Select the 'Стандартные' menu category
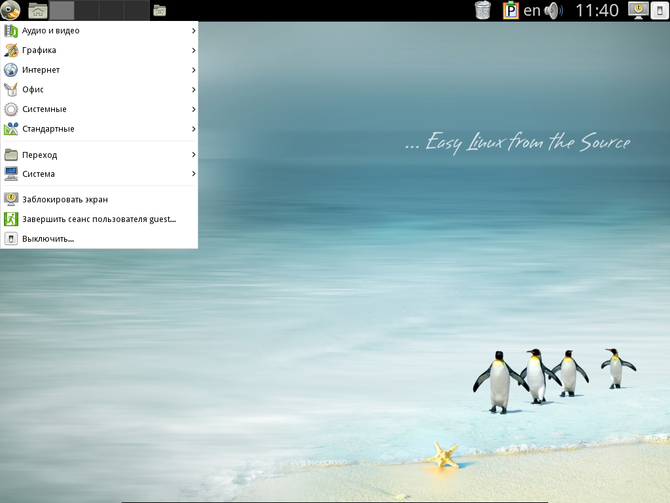 (99, 129)
